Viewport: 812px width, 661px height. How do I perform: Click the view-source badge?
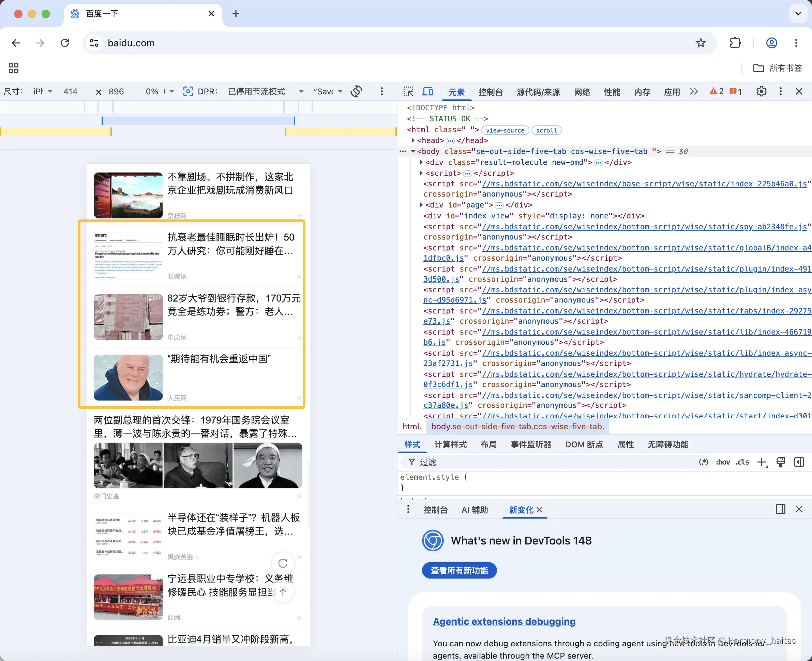505,130
